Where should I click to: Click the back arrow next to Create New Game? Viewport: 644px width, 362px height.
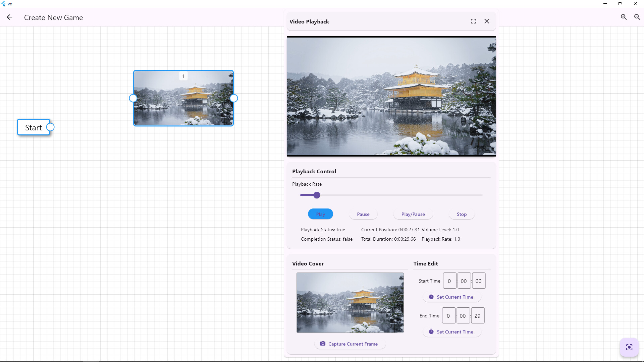click(9, 17)
